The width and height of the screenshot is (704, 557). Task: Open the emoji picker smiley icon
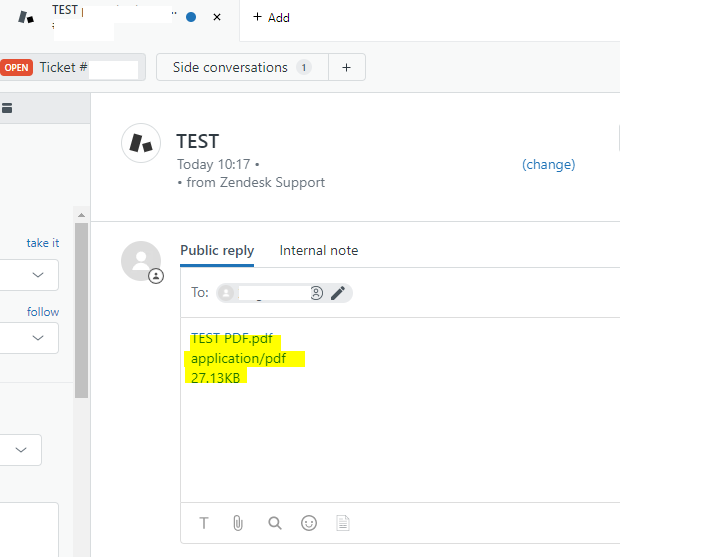pos(309,523)
